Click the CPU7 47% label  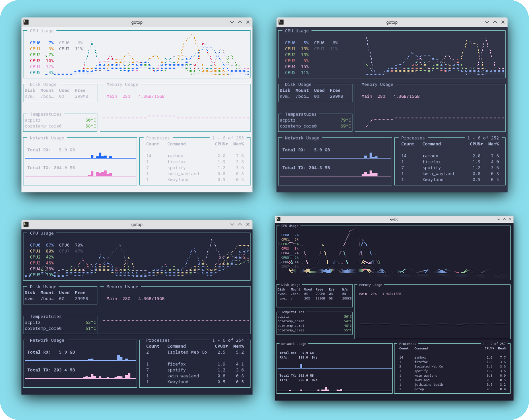71,251
